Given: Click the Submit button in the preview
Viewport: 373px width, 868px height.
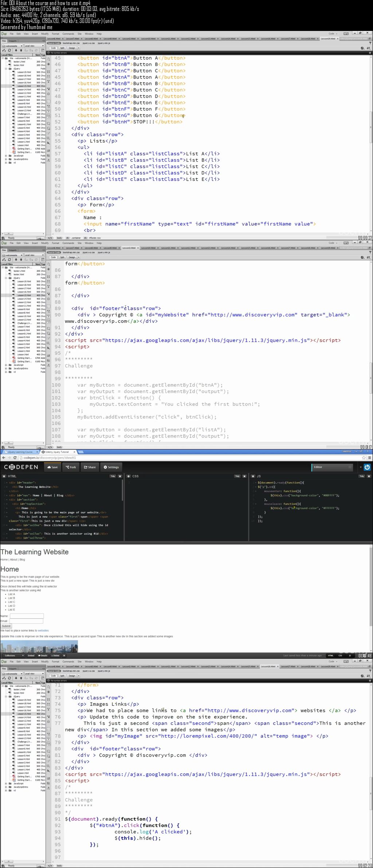Looking at the screenshot, I should click(6, 626).
